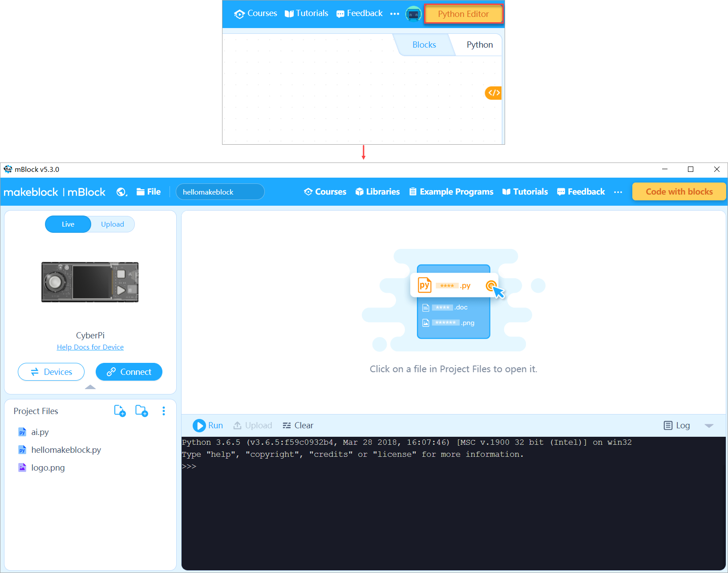Open the File menu
This screenshot has width=728, height=573.
click(x=149, y=192)
